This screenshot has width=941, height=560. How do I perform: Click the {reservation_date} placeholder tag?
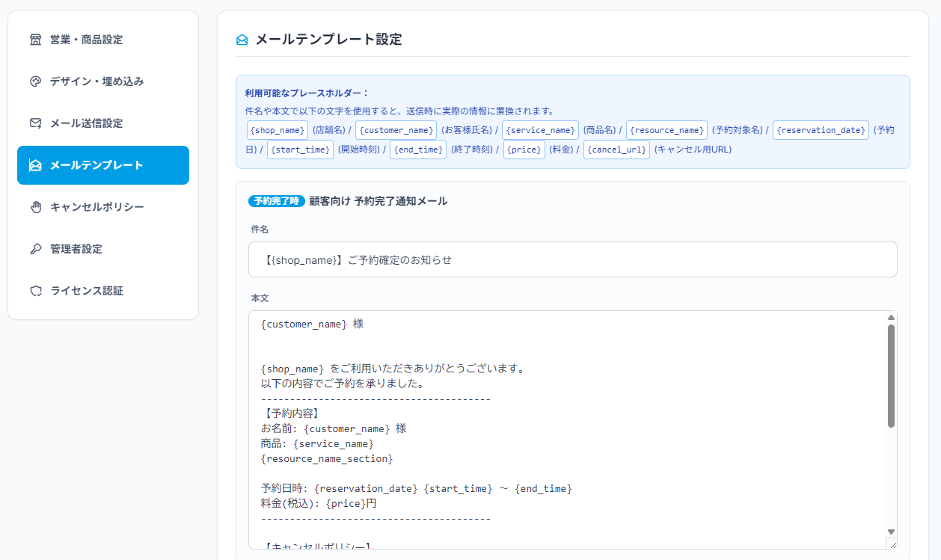(x=821, y=130)
